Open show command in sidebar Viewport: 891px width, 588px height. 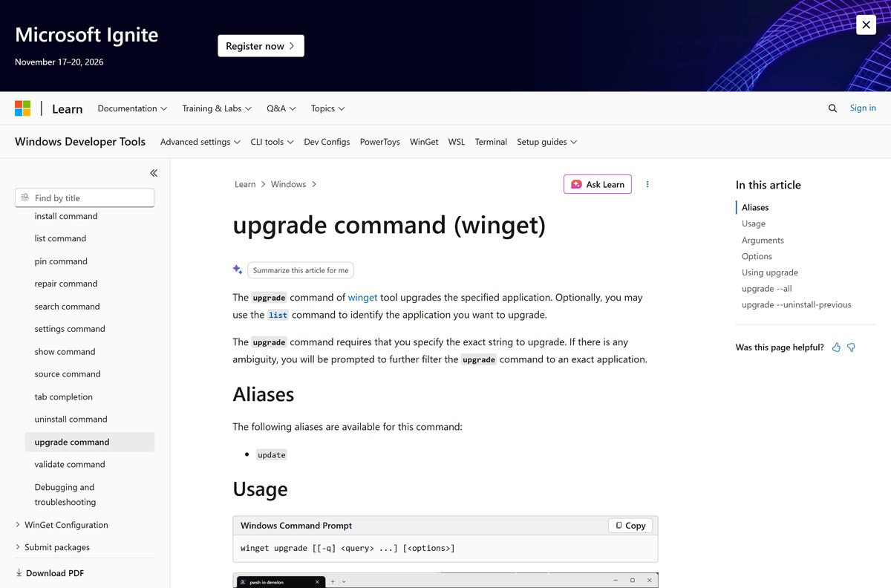(x=65, y=352)
